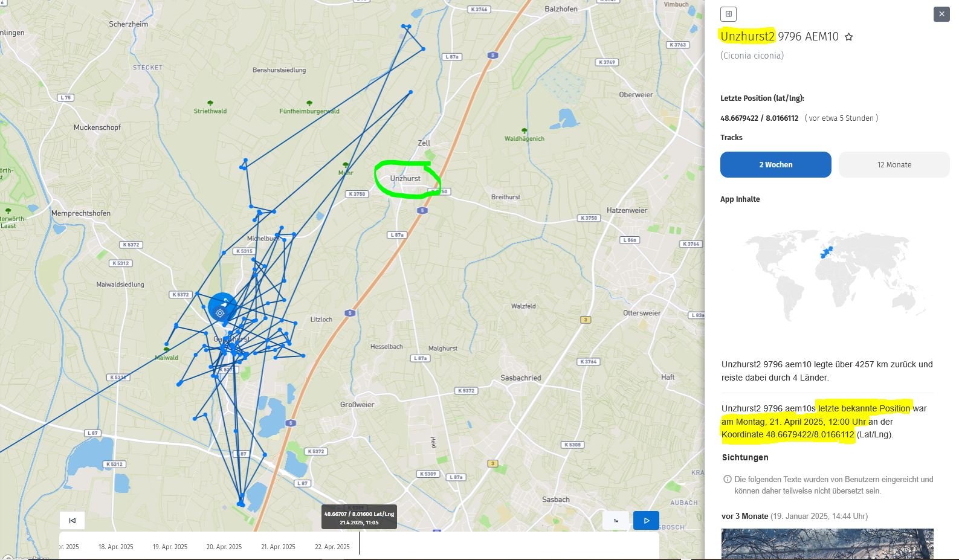
Task: Click the Striethwald forest tree icon
Action: [210, 104]
